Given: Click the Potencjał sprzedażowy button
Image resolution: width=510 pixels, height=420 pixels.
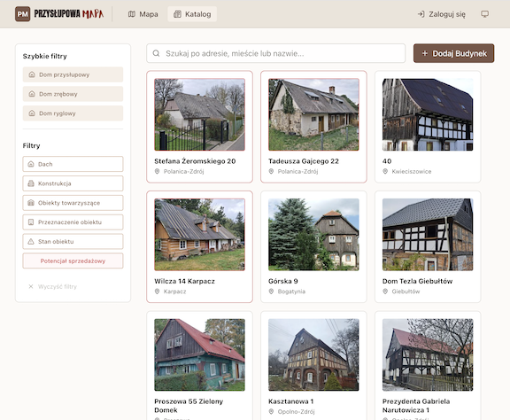Looking at the screenshot, I should coord(73,261).
